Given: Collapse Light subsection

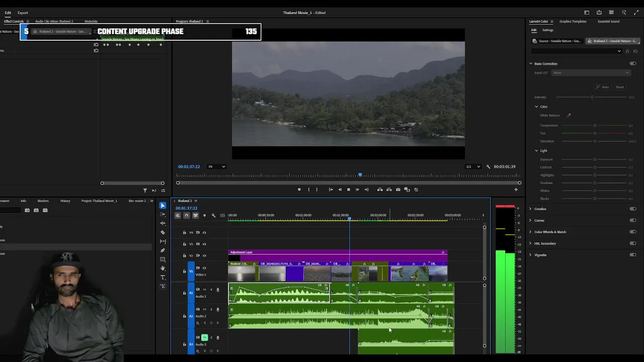Looking at the screenshot, I should point(536,151).
